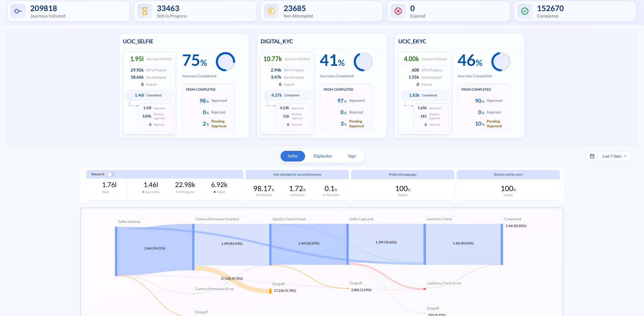Click the Camera Permission Error node label
This screenshot has width=644, height=316.
point(215,288)
